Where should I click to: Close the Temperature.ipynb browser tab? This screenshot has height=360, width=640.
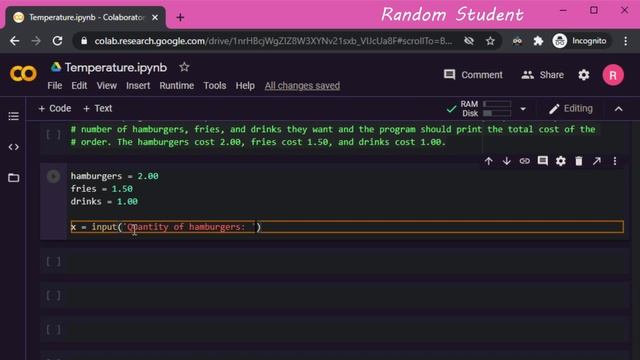pyautogui.click(x=155, y=18)
